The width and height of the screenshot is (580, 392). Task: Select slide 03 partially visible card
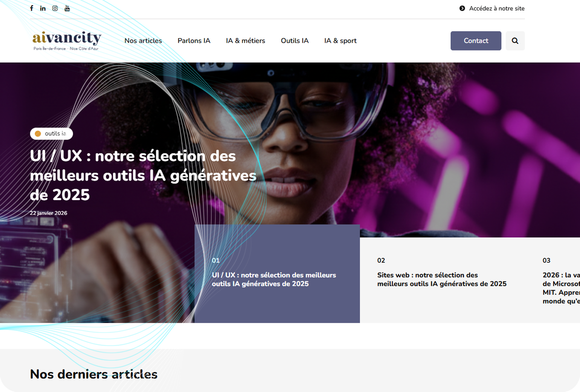click(561, 280)
